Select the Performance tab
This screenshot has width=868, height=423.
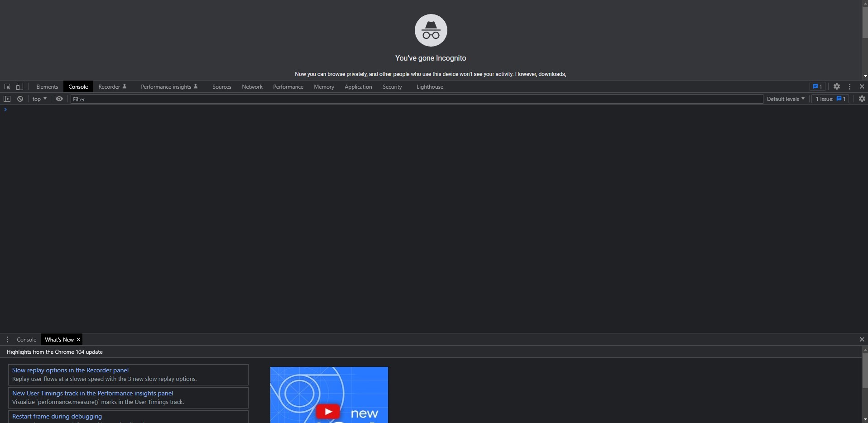point(288,87)
